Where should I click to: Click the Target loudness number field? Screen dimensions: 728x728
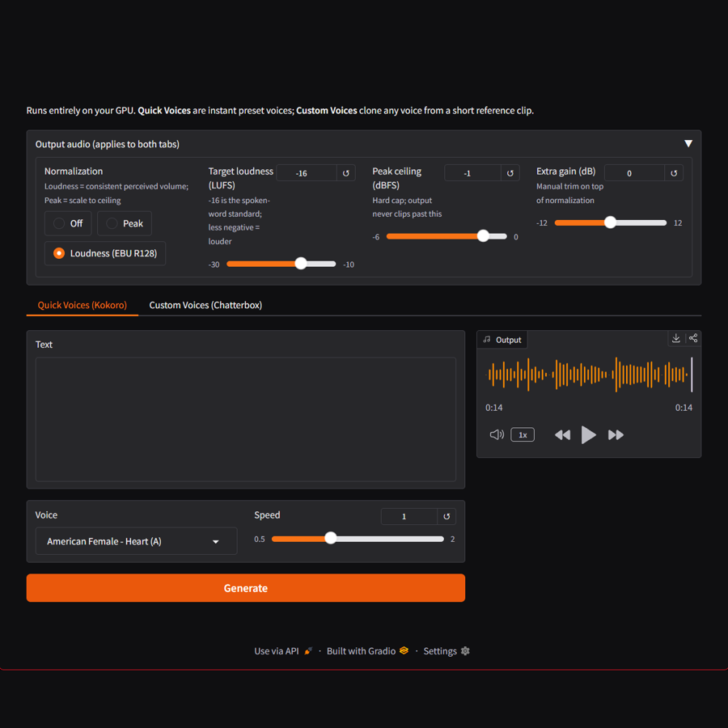point(307,173)
